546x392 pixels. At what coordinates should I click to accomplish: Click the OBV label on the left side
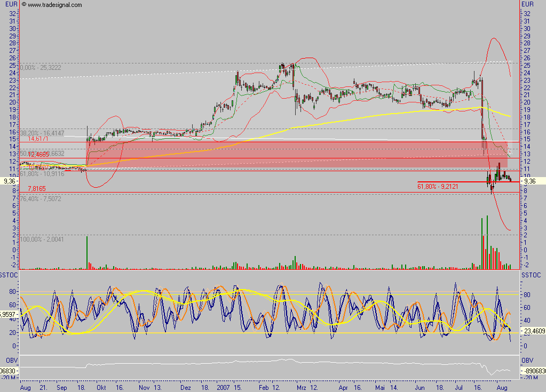(12, 361)
